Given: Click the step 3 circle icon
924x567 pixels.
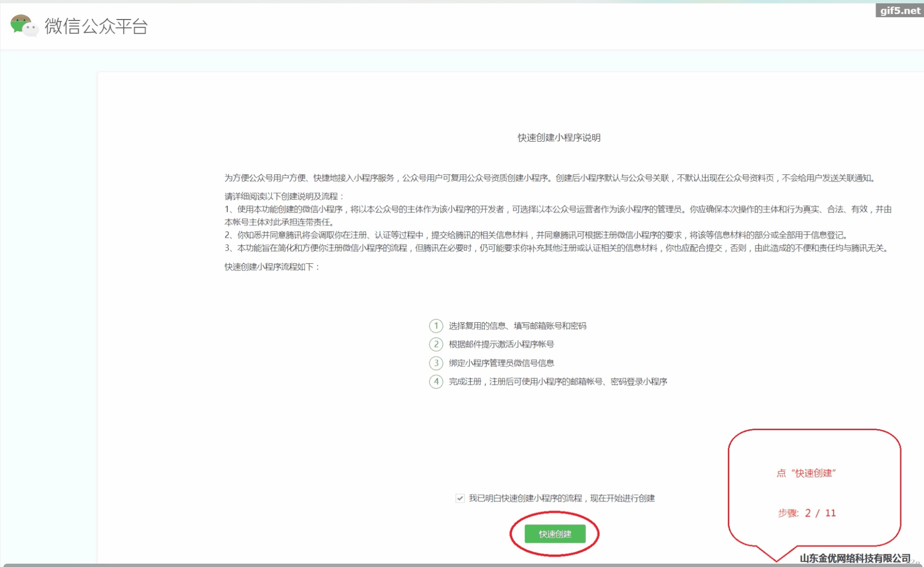Looking at the screenshot, I should point(436,363).
